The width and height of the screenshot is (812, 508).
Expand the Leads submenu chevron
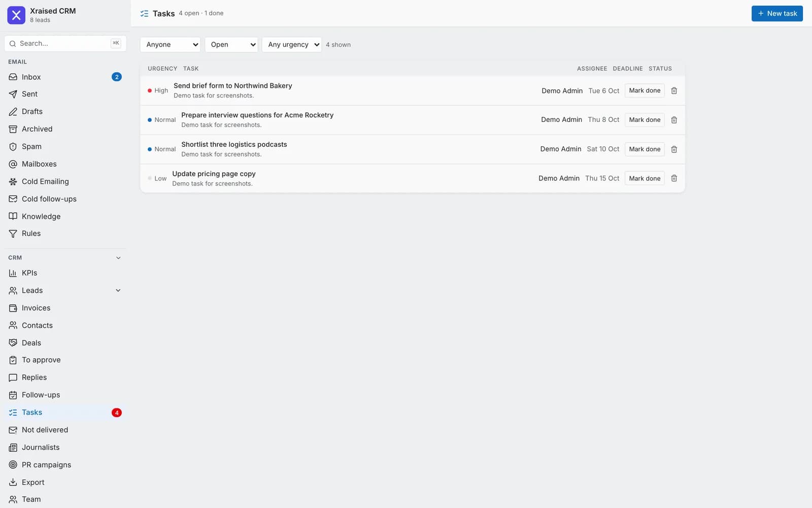click(x=118, y=291)
